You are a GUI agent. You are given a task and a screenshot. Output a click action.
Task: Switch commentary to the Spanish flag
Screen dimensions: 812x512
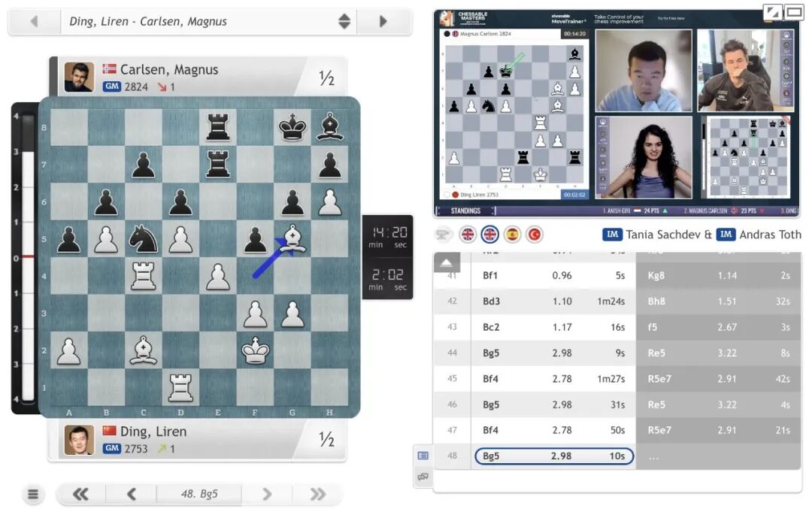click(512, 235)
